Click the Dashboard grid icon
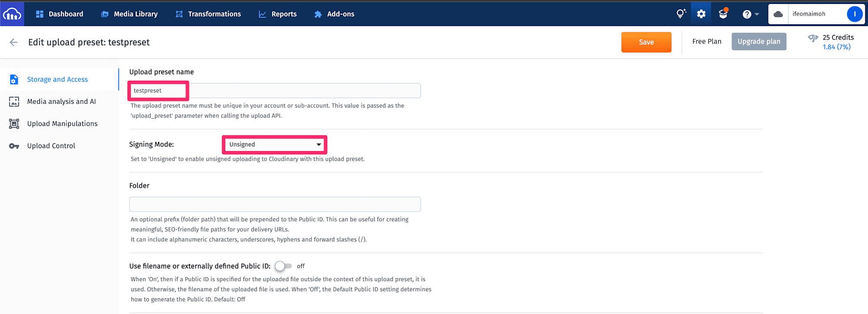Viewport: 868px width, 314px height. (x=39, y=14)
